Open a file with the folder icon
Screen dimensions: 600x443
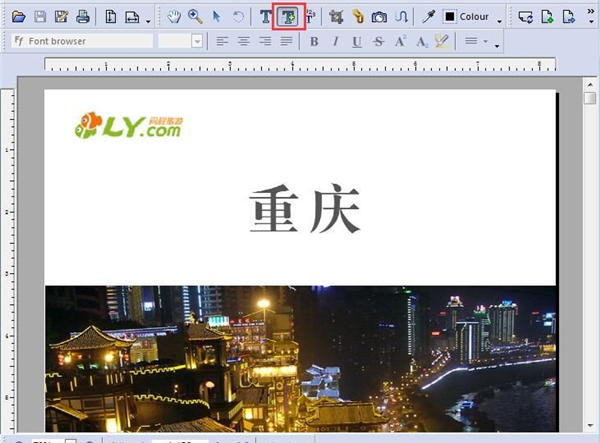[x=18, y=17]
